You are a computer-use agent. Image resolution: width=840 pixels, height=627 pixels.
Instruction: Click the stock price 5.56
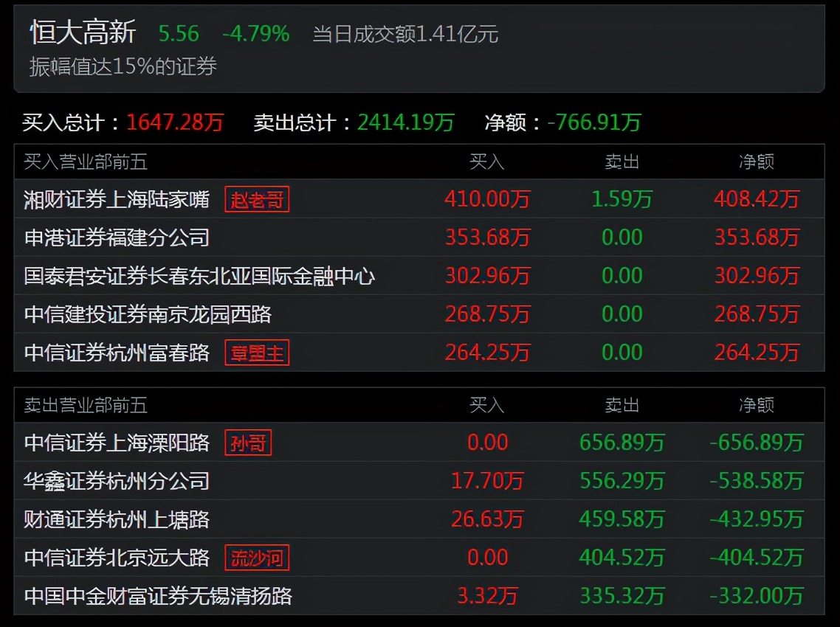179,34
